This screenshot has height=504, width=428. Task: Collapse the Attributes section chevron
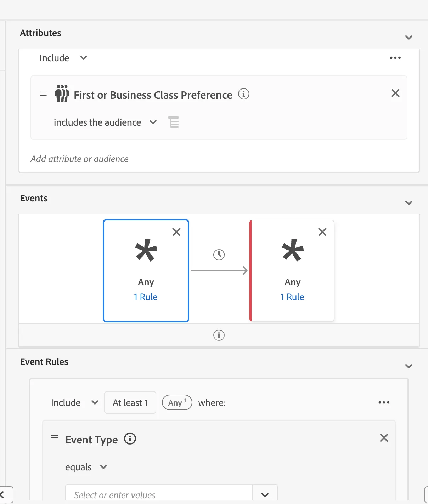point(409,38)
